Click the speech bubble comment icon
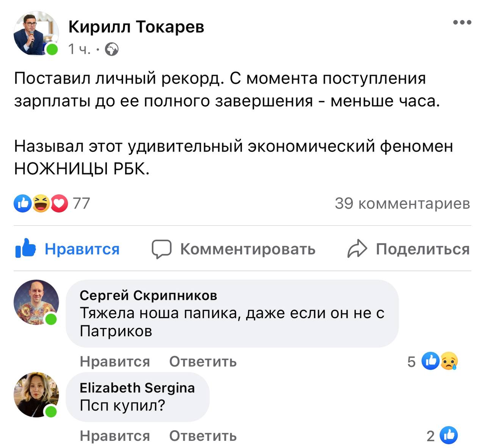The height and width of the screenshot is (448, 485). click(x=161, y=249)
